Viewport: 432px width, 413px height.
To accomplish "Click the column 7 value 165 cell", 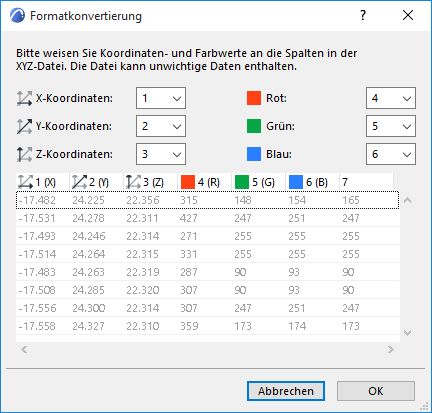I will point(351,200).
